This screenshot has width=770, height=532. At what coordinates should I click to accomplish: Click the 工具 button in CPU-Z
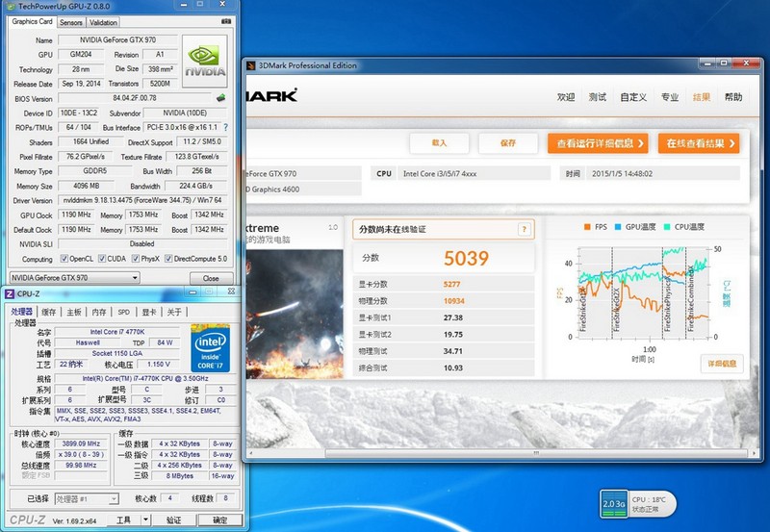tap(123, 519)
